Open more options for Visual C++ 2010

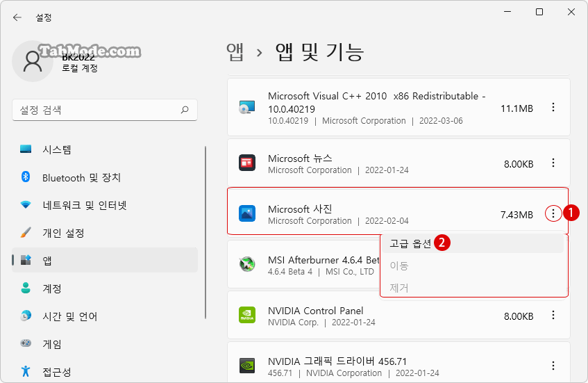553,107
